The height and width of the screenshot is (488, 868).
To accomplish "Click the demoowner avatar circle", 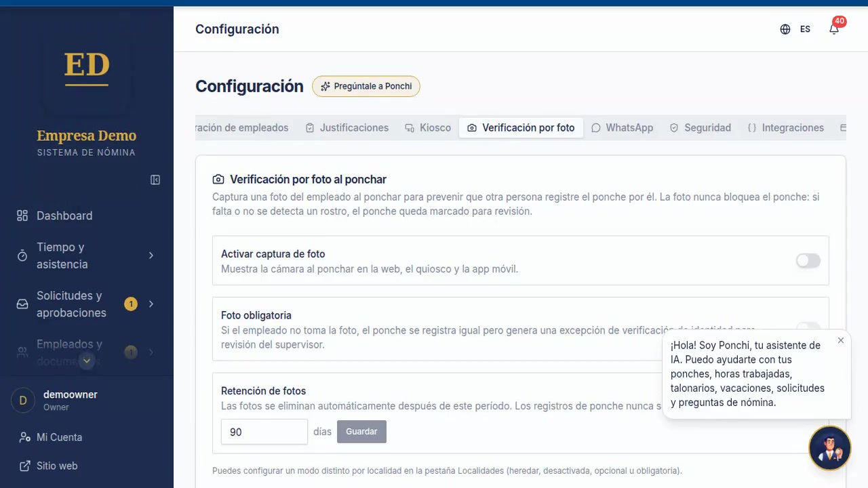I will (23, 401).
